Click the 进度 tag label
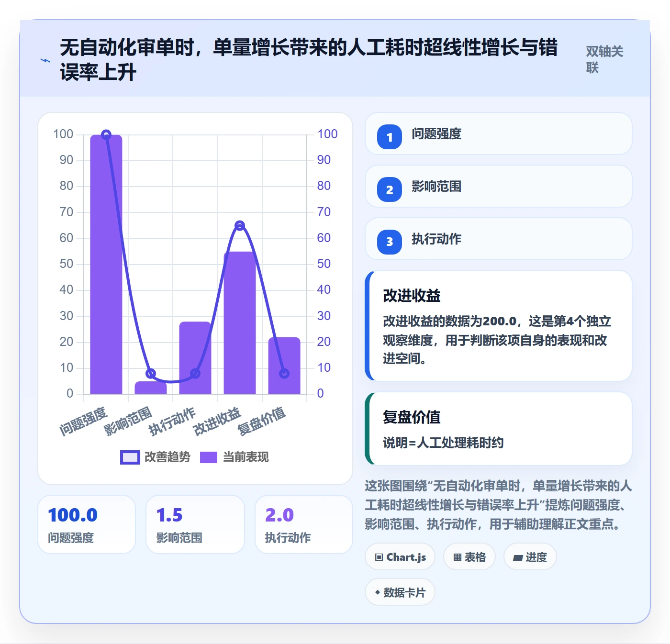 pyautogui.click(x=536, y=557)
